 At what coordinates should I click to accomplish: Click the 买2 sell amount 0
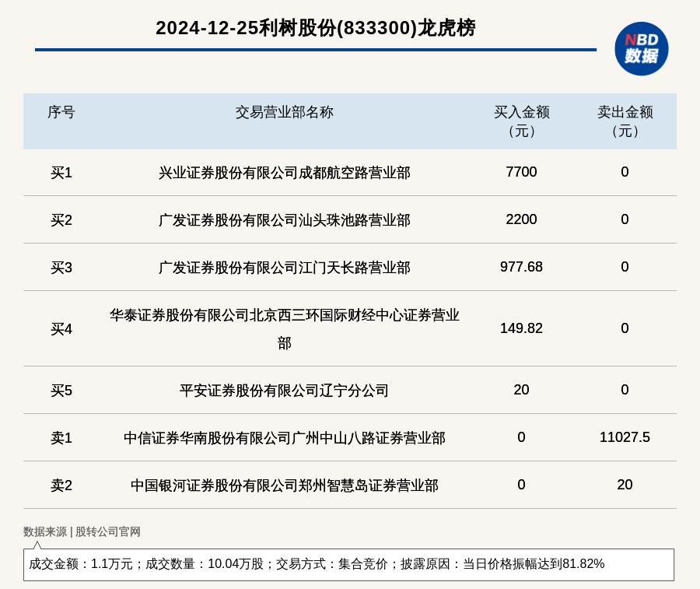click(625, 219)
